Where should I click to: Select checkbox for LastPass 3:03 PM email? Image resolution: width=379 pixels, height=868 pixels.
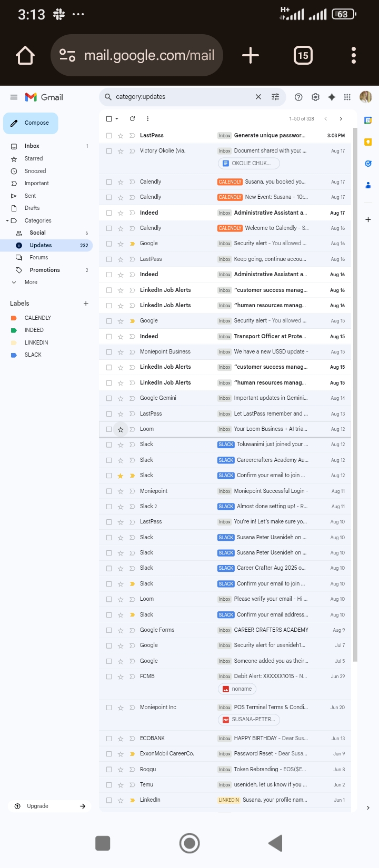pyautogui.click(x=109, y=136)
